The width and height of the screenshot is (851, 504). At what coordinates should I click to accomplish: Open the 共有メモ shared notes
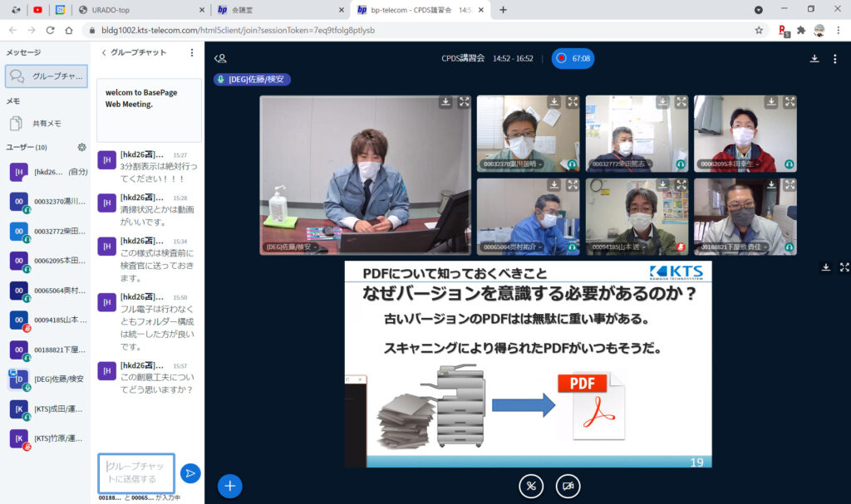(46, 123)
